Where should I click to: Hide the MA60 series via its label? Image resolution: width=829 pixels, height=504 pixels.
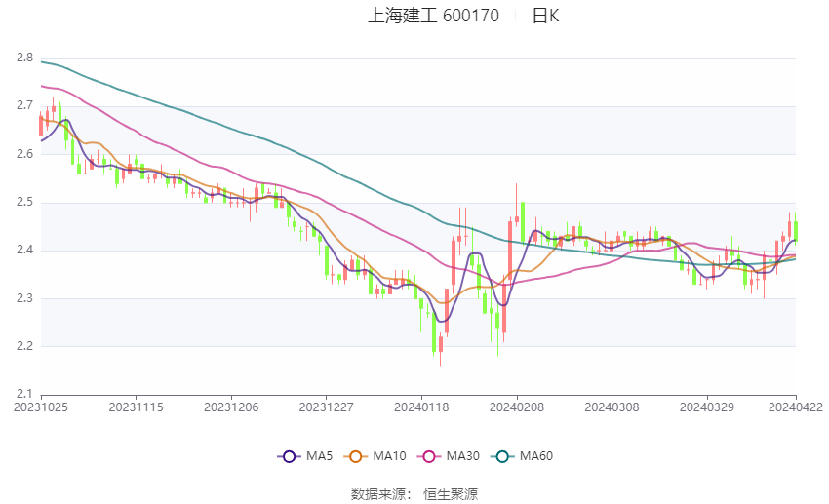coord(536,456)
